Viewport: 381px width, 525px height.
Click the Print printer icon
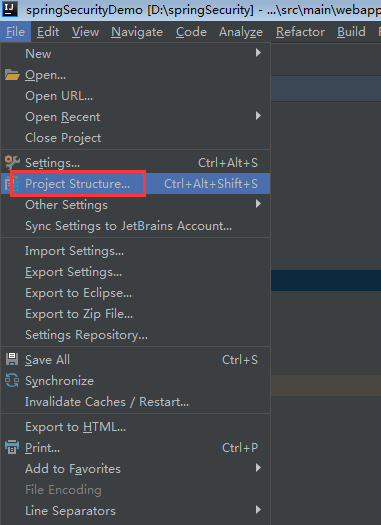tap(12, 447)
